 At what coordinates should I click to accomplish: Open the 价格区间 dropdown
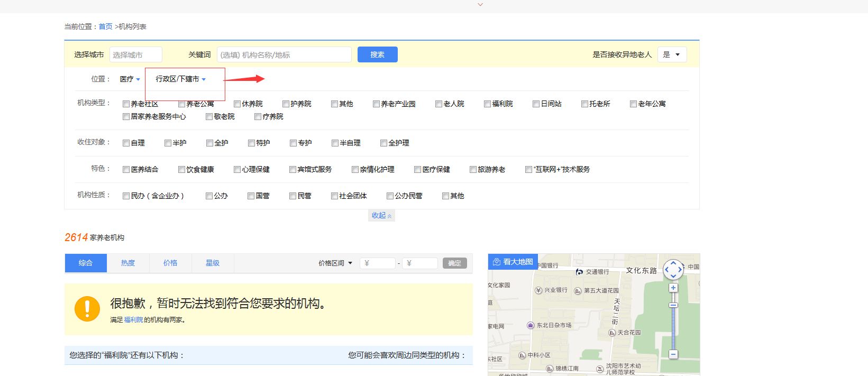click(x=335, y=263)
